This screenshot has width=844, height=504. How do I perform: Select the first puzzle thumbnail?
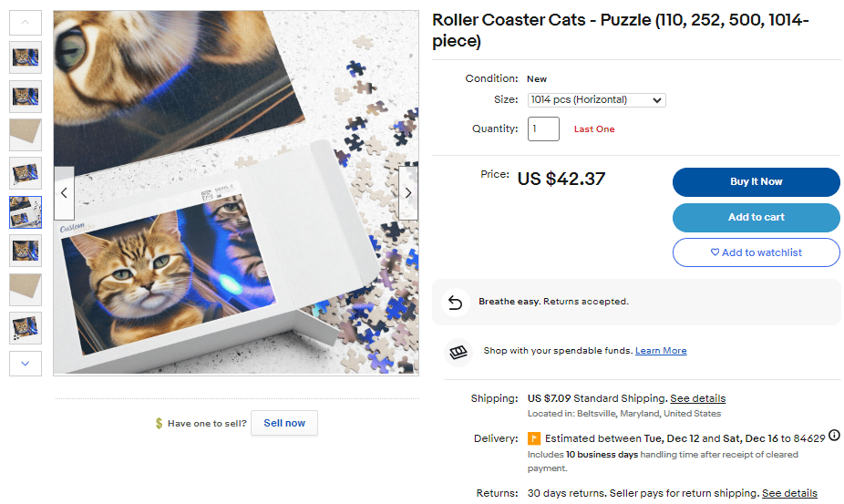[x=26, y=58]
